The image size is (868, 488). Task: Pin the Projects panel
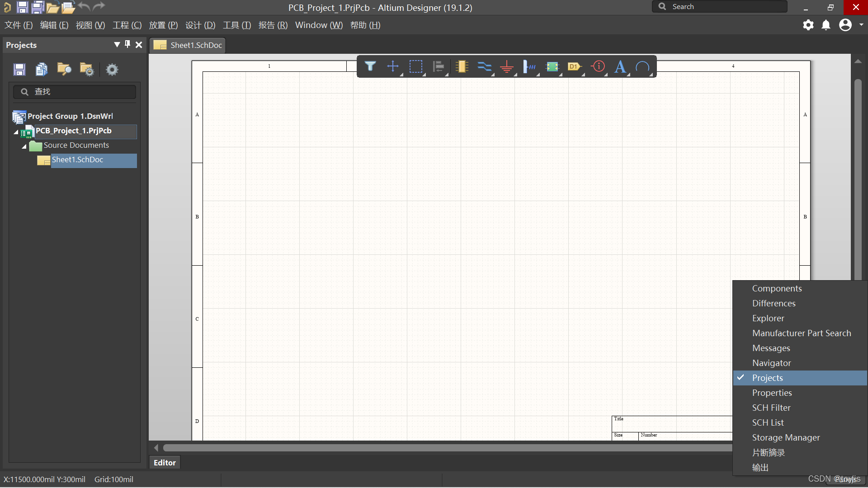[127, 44]
